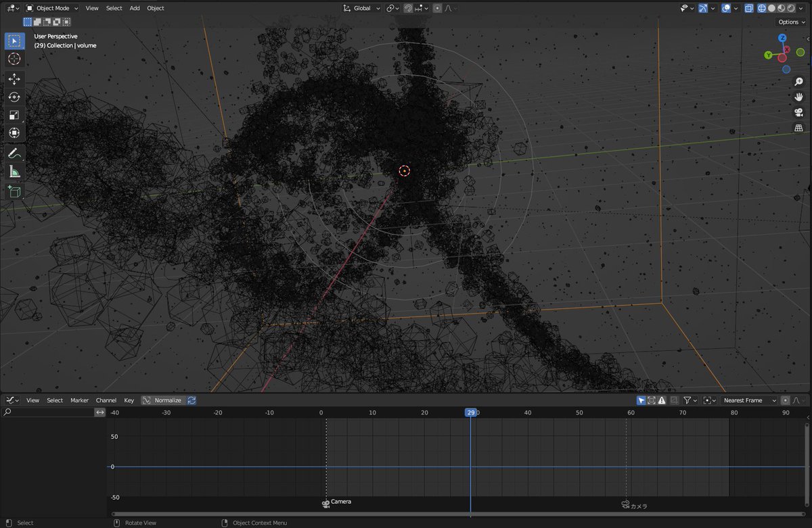Image resolution: width=812 pixels, height=528 pixels.
Task: Click the viewport navigation gizmo Z axis
Action: click(782, 39)
